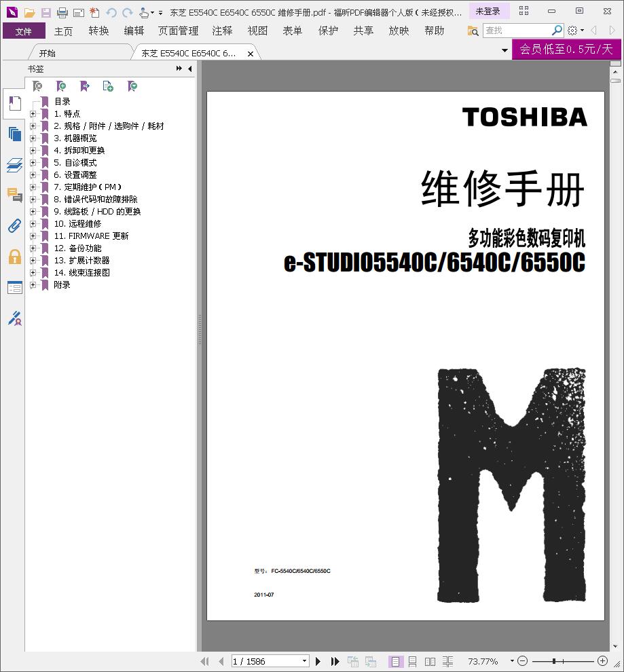Open the Layers panel icon
The width and height of the screenshot is (624, 672).
[x=14, y=165]
